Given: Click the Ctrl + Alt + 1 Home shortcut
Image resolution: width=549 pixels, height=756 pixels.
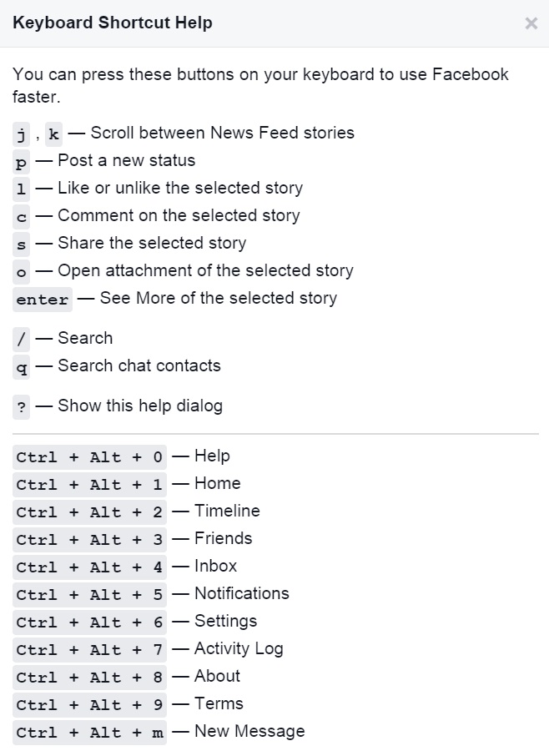Looking at the screenshot, I should [x=90, y=484].
